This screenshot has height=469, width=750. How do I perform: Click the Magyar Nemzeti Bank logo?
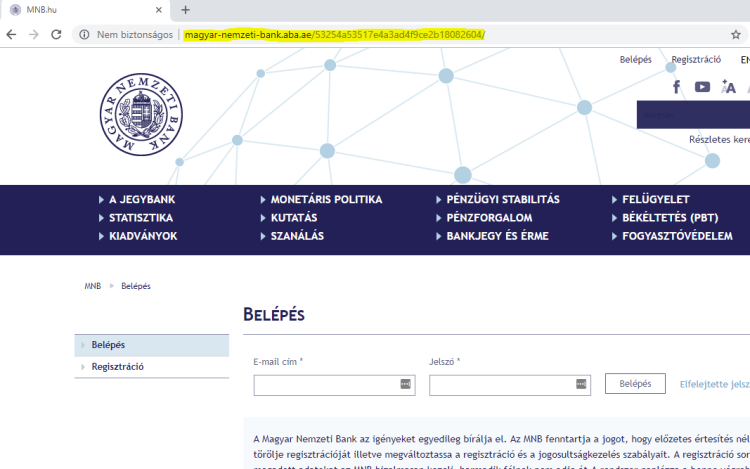141,113
